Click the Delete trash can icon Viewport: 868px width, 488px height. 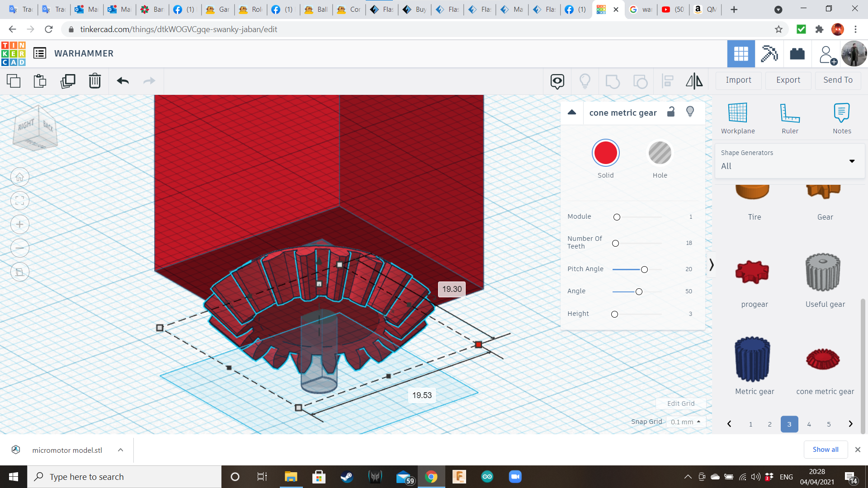pyautogui.click(x=95, y=81)
